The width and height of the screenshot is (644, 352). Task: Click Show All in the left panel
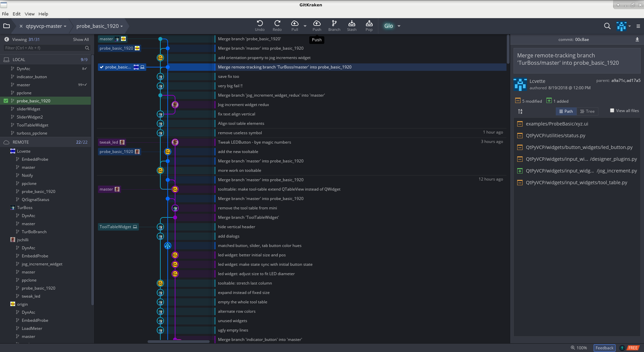(x=81, y=40)
